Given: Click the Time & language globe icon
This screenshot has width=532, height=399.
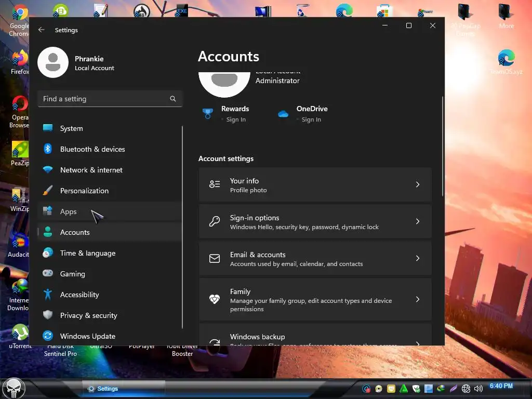Looking at the screenshot, I should 48,253.
